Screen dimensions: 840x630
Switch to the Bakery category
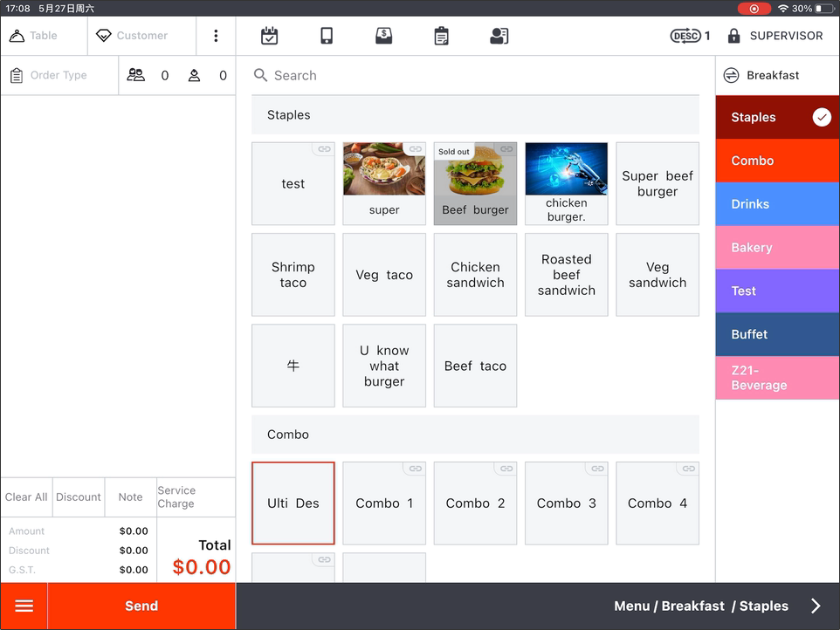click(x=776, y=248)
